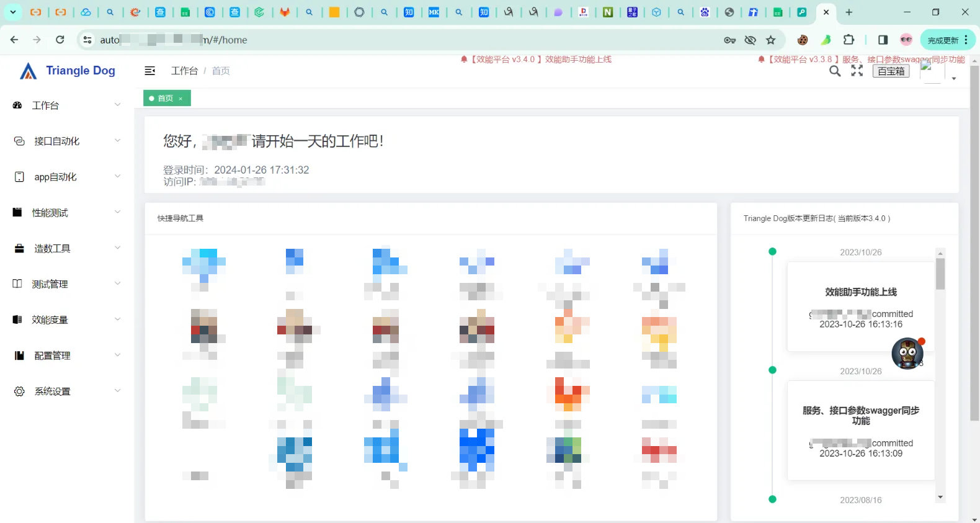The height and width of the screenshot is (523, 980).
Task: Bookmark this page with star icon
Action: coord(771,40)
